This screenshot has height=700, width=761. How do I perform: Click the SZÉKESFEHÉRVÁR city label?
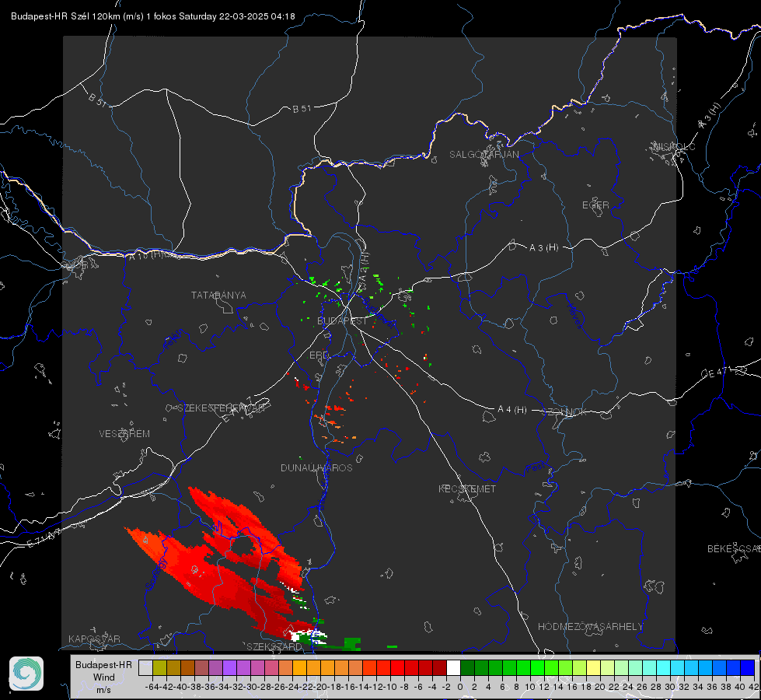pos(223,408)
